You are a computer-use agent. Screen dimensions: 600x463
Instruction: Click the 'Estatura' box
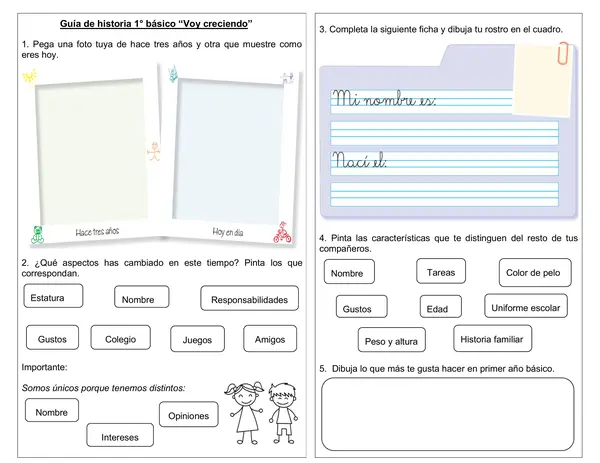pyautogui.click(x=53, y=296)
